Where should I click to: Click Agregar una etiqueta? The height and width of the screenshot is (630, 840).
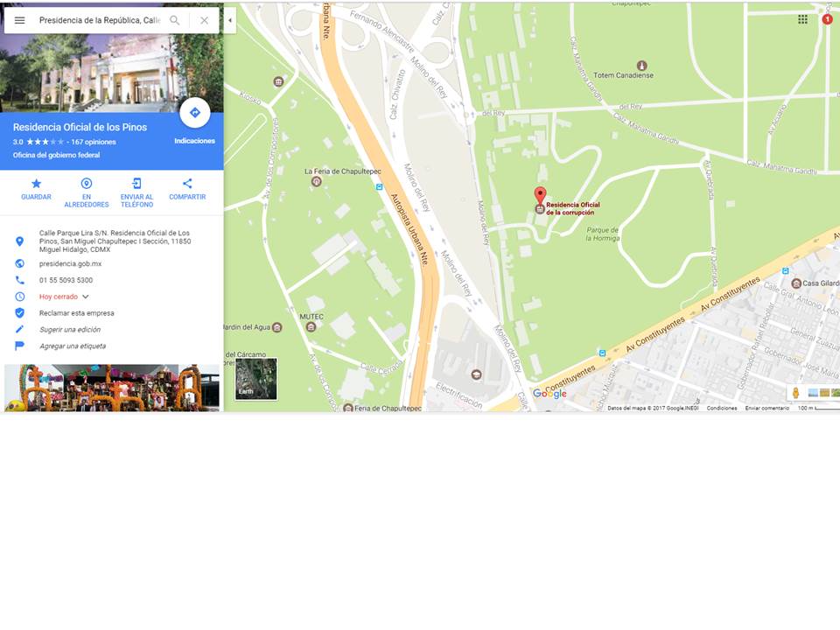73,346
